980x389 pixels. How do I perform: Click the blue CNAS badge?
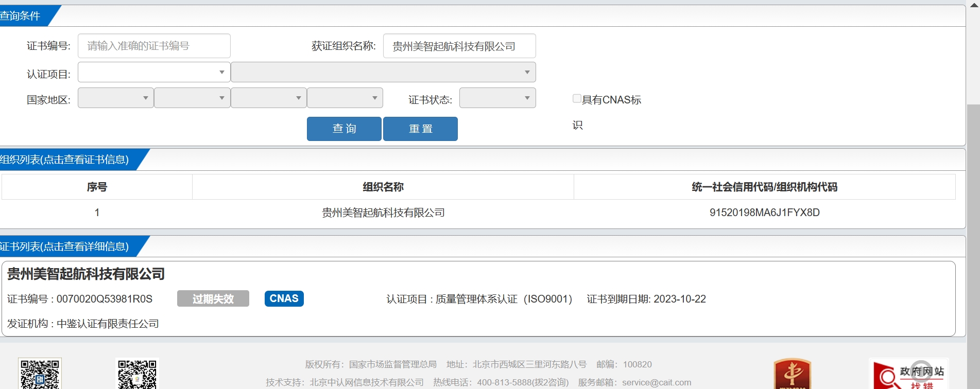[284, 298]
